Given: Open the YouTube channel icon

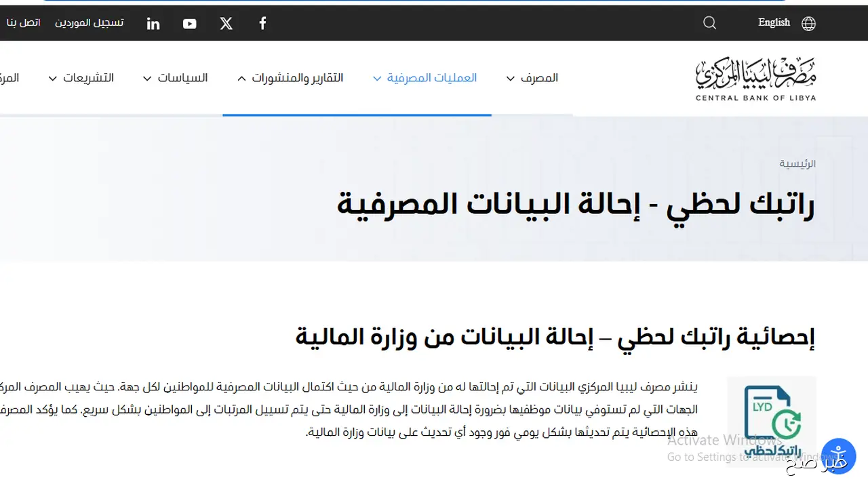Looking at the screenshot, I should [189, 23].
